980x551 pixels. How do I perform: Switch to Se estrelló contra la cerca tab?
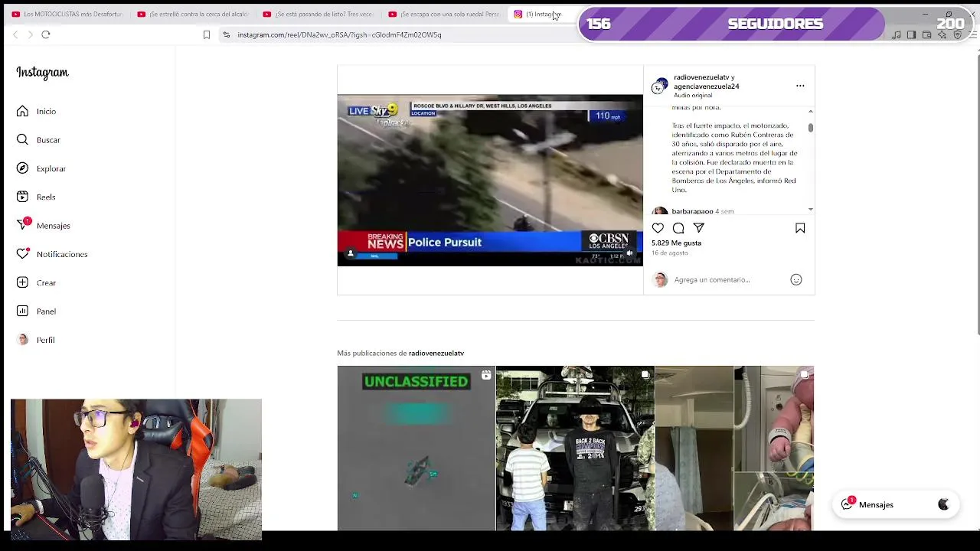[x=193, y=14]
